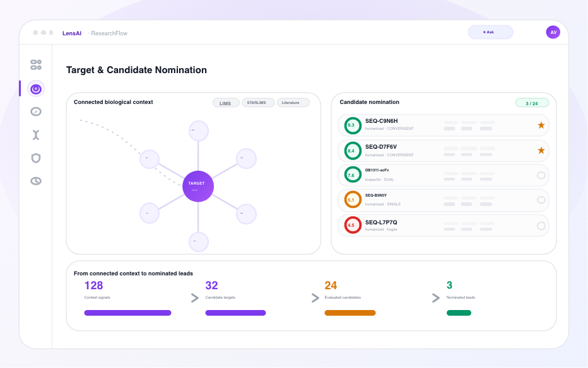Open the pie chart icon in sidebar
Image resolution: width=588 pixels, height=368 pixels.
click(x=36, y=181)
